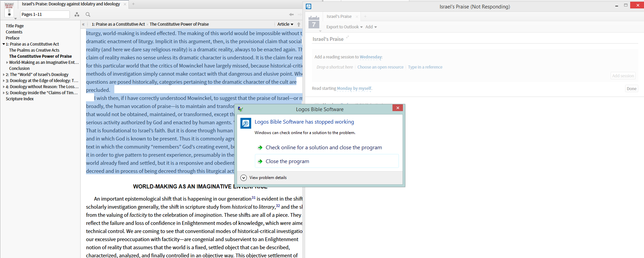Maximize the Israel's Praise window
The height and width of the screenshot is (258, 644).
pos(626,5)
